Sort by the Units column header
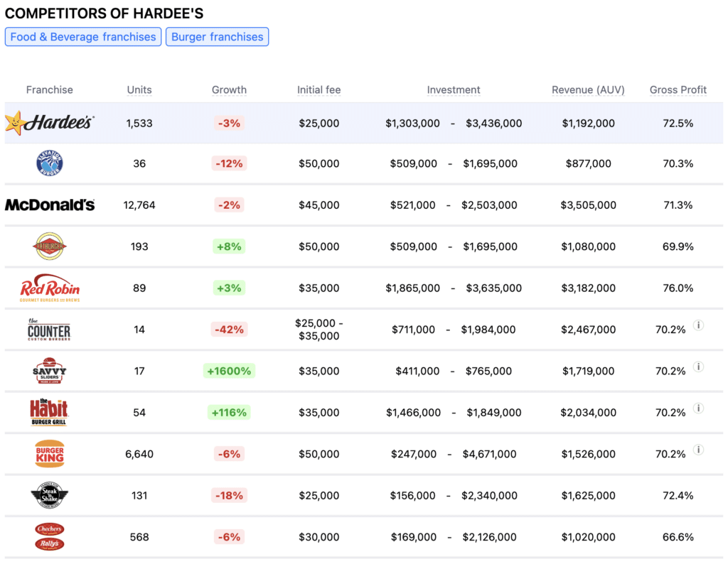 [x=139, y=90]
